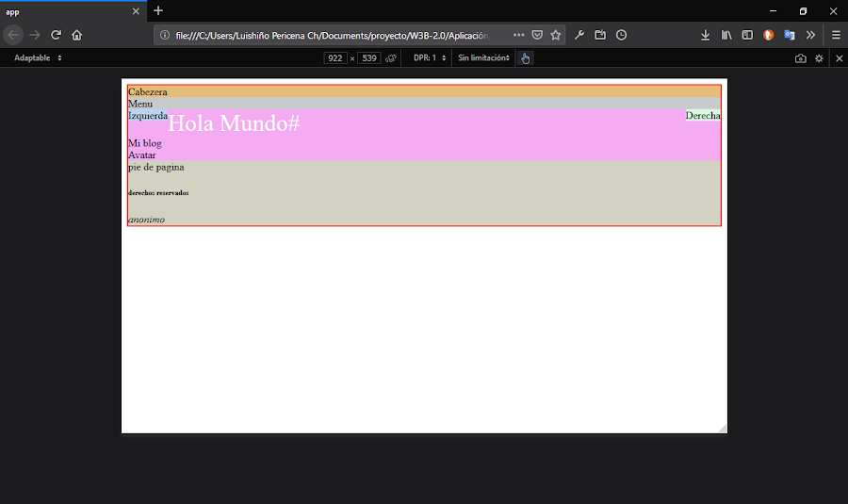Screen dimensions: 848x504
Task: Edit the viewport width field 922
Action: point(335,57)
